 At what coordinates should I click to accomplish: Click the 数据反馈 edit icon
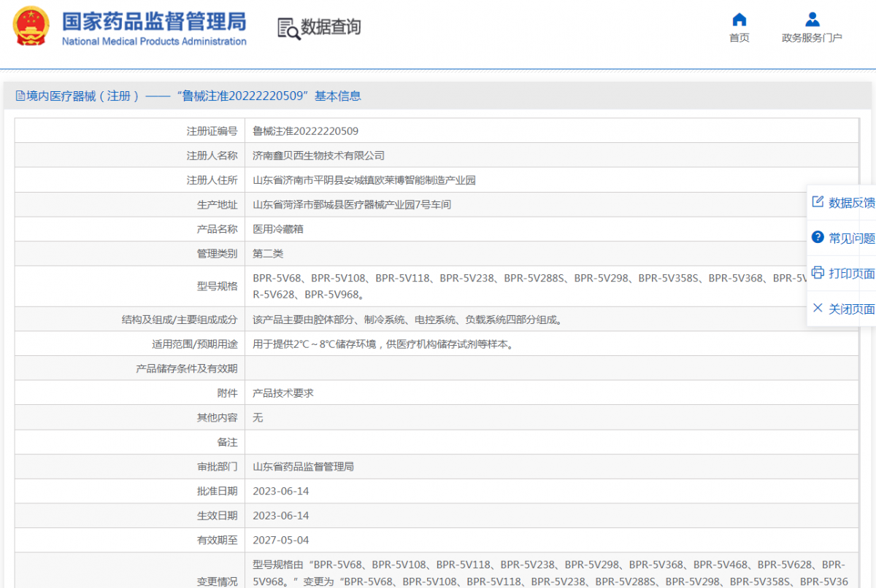pos(818,202)
